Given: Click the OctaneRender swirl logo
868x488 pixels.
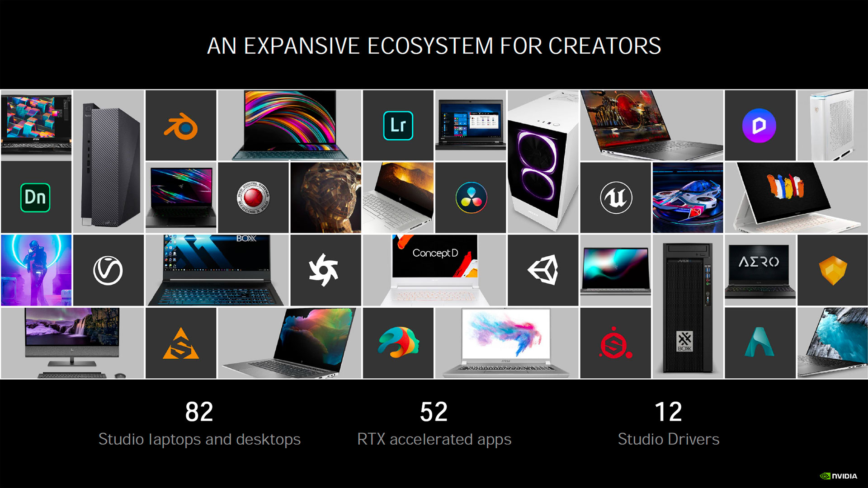Looking at the screenshot, I should tap(324, 270).
